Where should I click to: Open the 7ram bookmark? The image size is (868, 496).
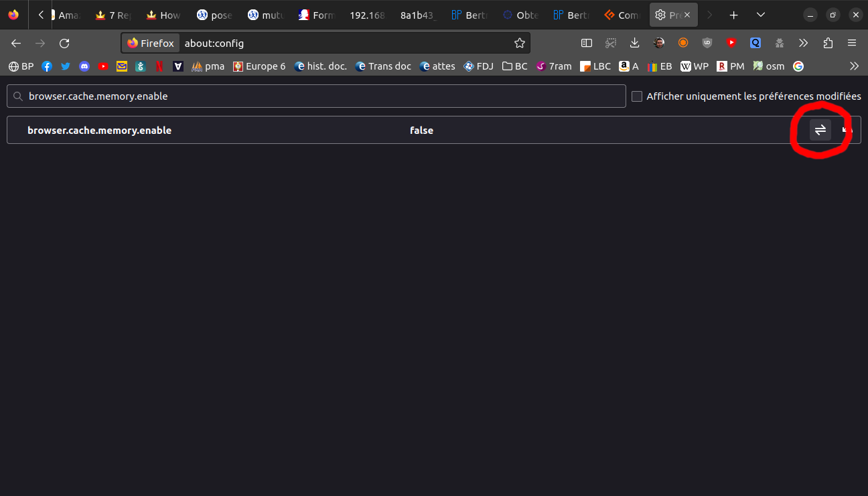pyautogui.click(x=555, y=66)
